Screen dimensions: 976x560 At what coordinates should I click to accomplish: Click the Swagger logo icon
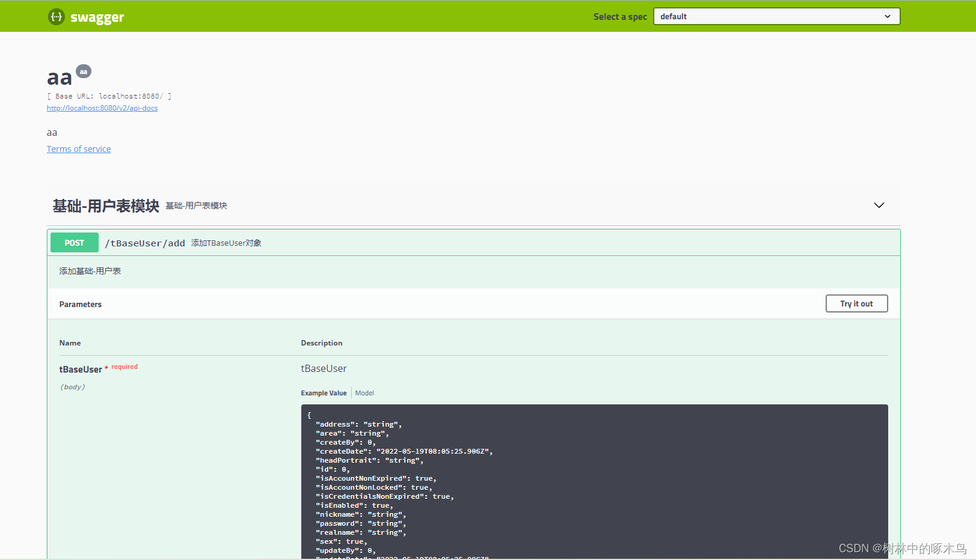pyautogui.click(x=56, y=17)
